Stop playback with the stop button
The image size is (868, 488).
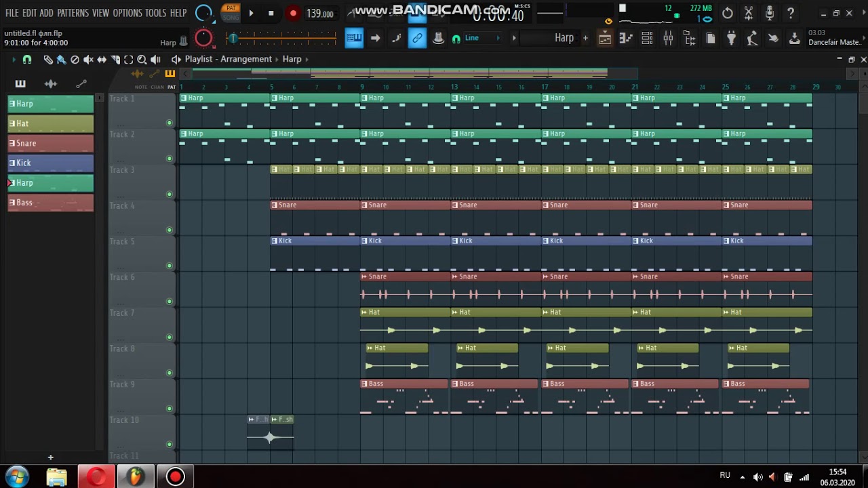(x=271, y=13)
